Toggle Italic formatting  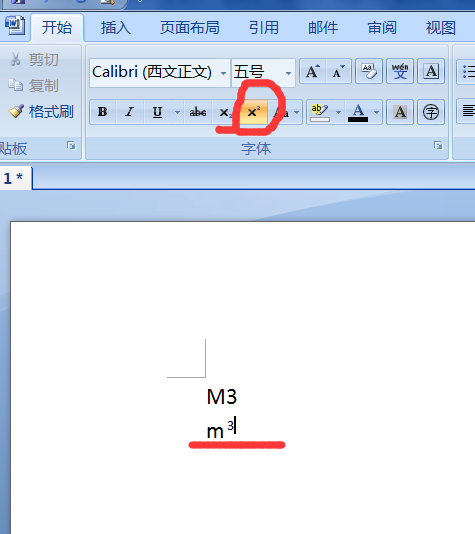(129, 112)
